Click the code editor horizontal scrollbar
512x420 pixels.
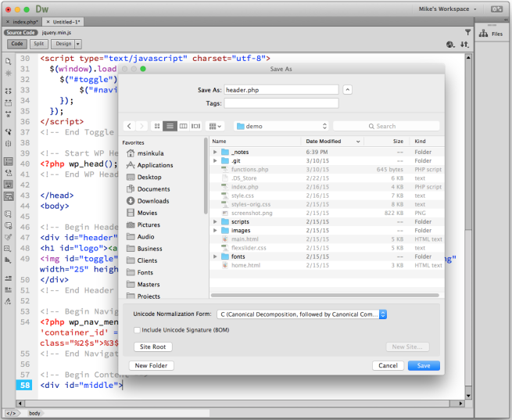pyautogui.click(x=237, y=404)
